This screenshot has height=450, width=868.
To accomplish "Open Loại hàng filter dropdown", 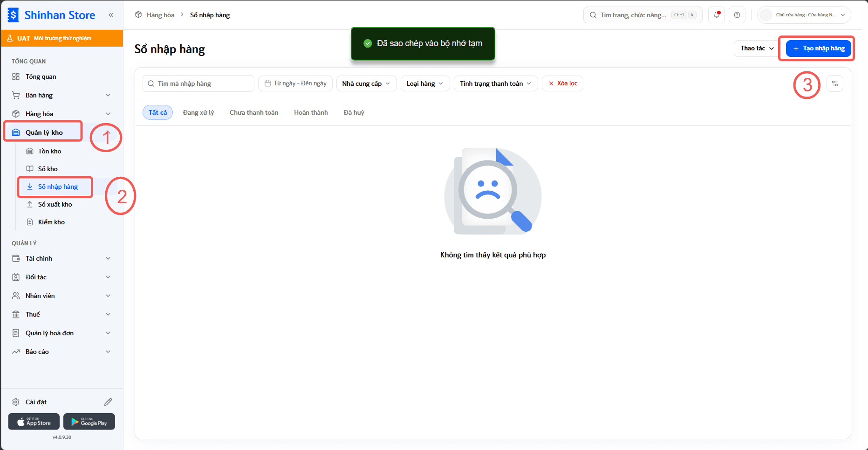I will pyautogui.click(x=425, y=83).
